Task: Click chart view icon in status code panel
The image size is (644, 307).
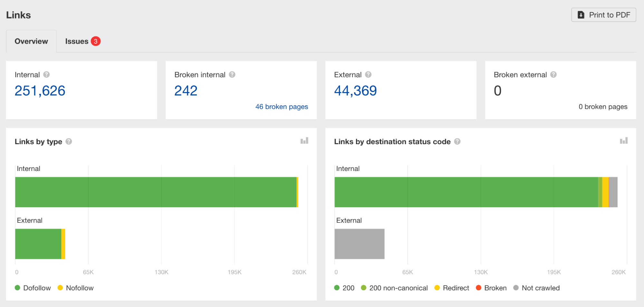Action: click(623, 141)
